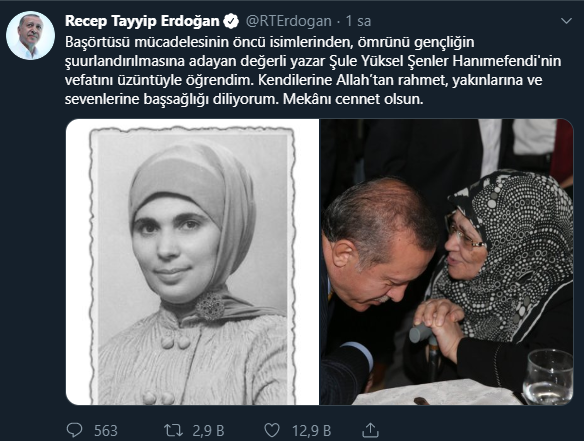Click the 2,9 B retweet count
584x441 pixels.
click(208, 431)
